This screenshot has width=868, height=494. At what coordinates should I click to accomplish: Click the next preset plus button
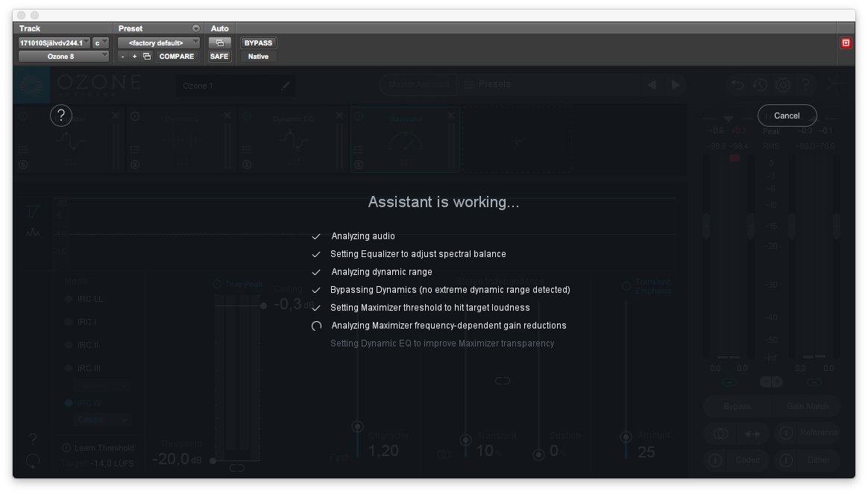(x=134, y=57)
